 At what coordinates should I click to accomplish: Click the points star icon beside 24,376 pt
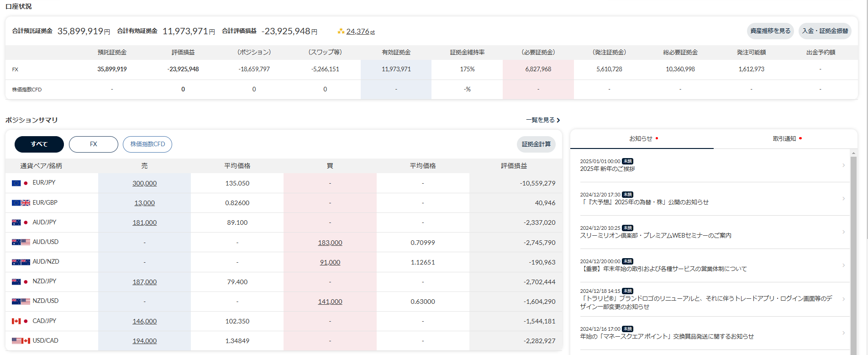[x=341, y=32]
